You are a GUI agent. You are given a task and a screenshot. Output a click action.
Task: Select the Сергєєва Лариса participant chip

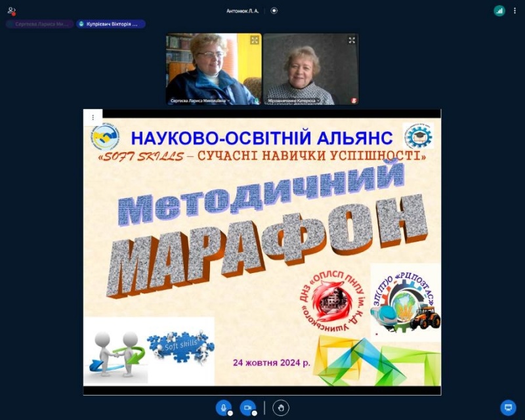(x=40, y=24)
